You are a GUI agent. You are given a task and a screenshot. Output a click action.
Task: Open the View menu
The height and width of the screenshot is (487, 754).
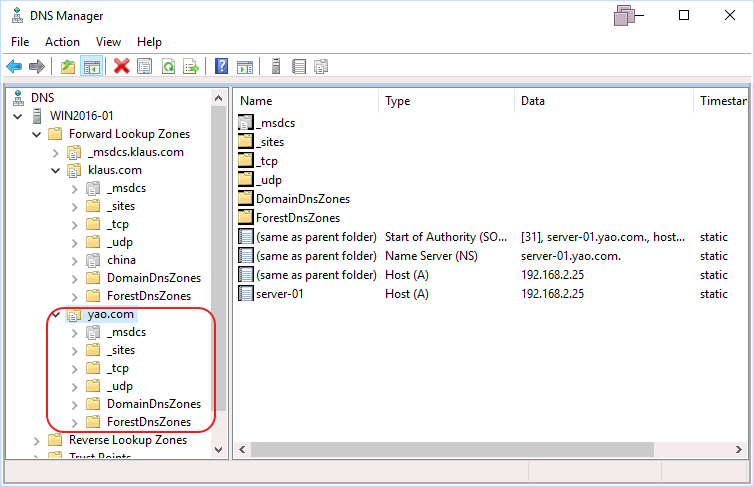click(x=108, y=42)
